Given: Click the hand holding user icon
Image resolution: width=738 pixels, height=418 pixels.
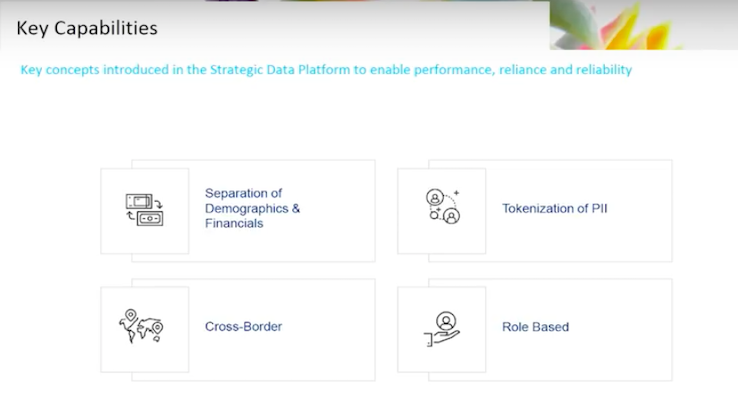Looking at the screenshot, I should point(442,329).
